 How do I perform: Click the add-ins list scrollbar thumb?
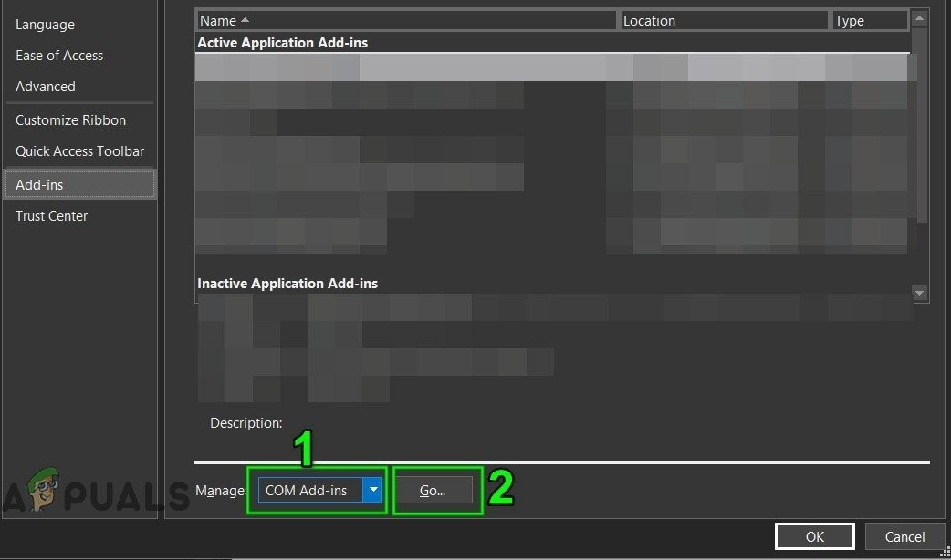[x=919, y=125]
